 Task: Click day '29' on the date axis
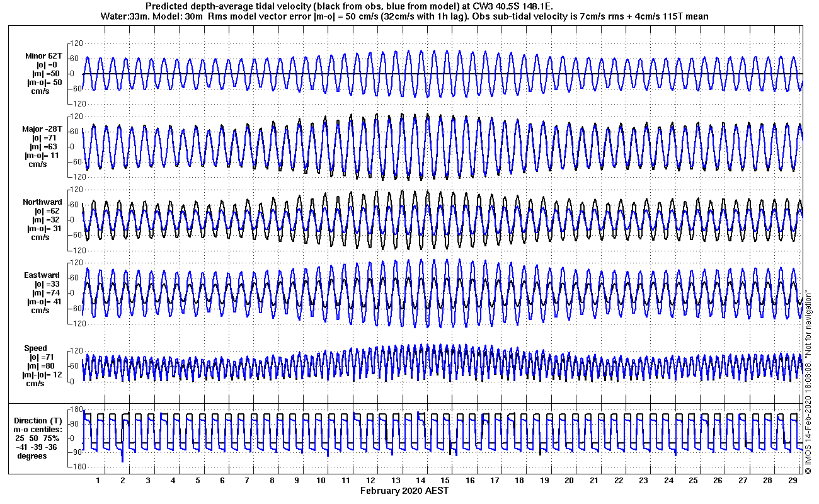point(792,480)
